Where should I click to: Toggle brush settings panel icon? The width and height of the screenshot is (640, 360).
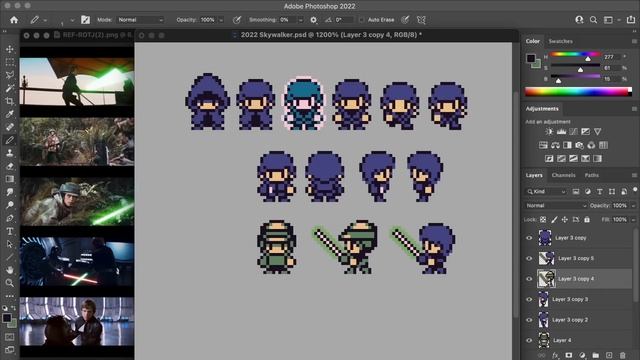85,20
